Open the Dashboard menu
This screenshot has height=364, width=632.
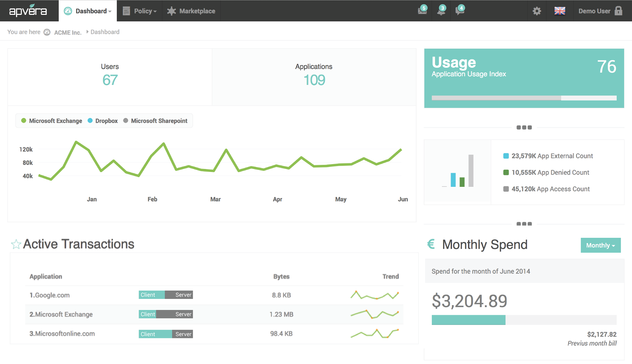[88, 11]
